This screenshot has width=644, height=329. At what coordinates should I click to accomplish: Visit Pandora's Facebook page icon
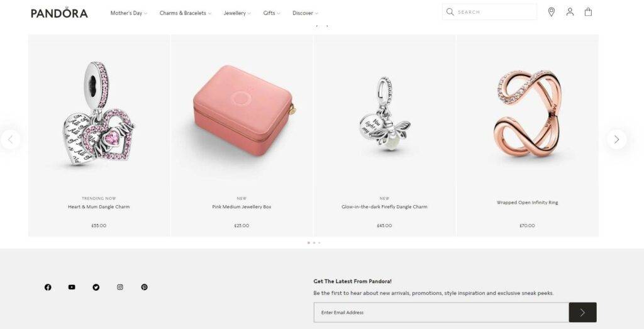click(x=48, y=287)
